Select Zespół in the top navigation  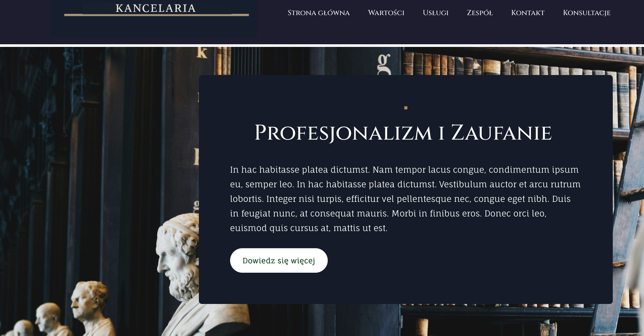point(480,13)
